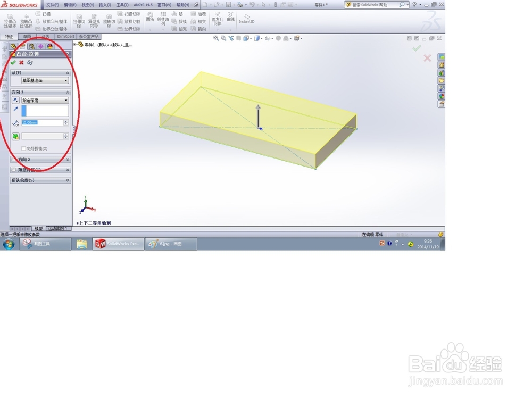Click the depth stepper to increase 10.00mm
532x399 pixels.
(65, 121)
